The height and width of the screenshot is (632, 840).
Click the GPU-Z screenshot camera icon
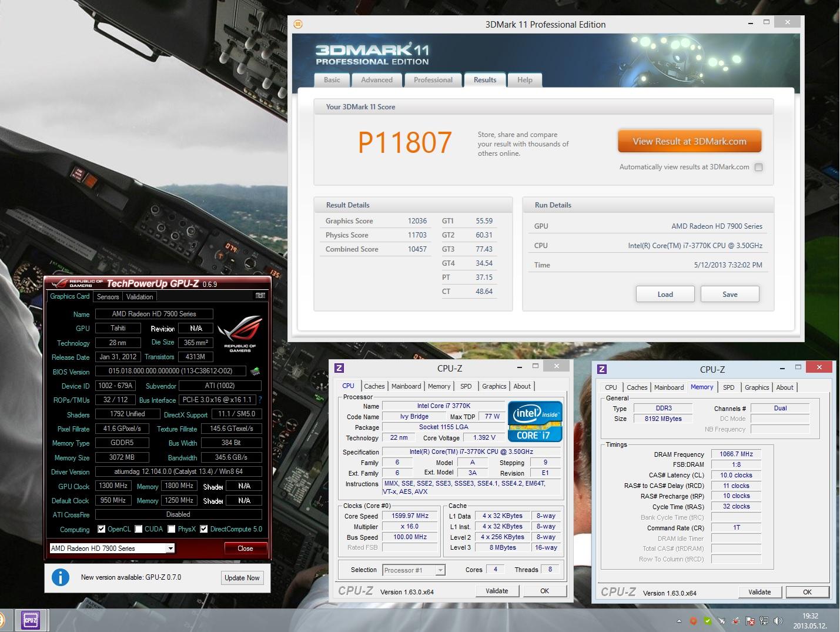pyautogui.click(x=260, y=296)
